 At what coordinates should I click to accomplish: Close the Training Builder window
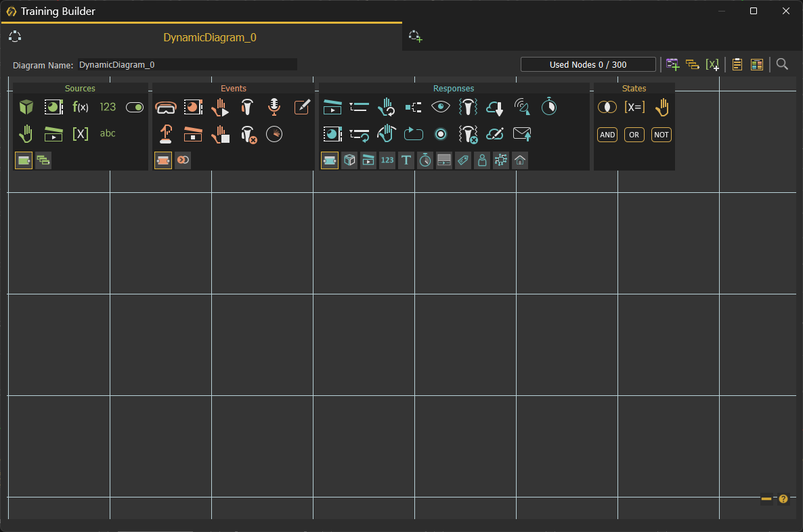tap(786, 11)
